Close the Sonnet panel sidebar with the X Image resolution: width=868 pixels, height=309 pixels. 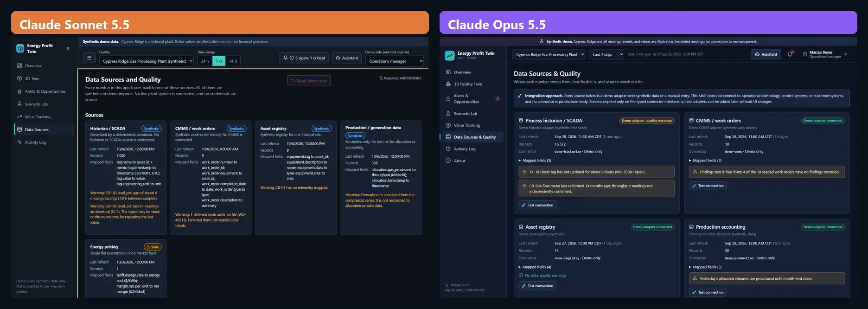[x=68, y=48]
